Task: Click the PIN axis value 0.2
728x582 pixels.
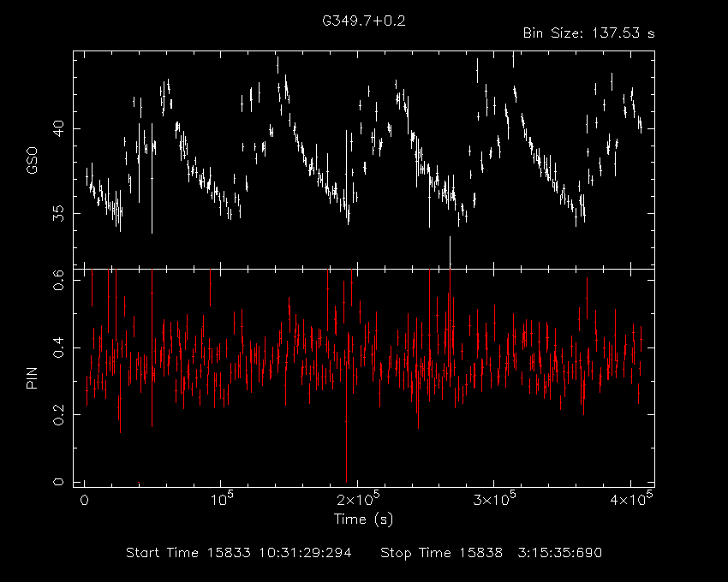Action: [x=58, y=414]
